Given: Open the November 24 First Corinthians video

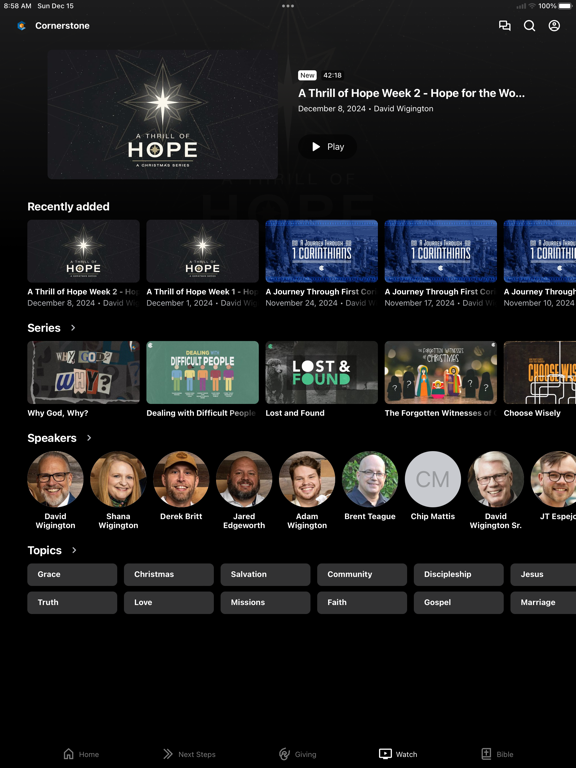Looking at the screenshot, I should [x=321, y=251].
